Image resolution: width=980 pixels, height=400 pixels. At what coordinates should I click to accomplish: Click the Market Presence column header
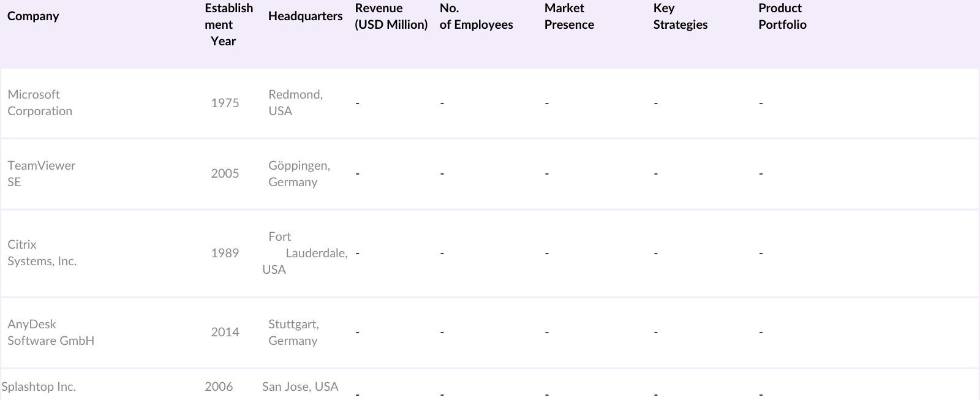coord(569,17)
